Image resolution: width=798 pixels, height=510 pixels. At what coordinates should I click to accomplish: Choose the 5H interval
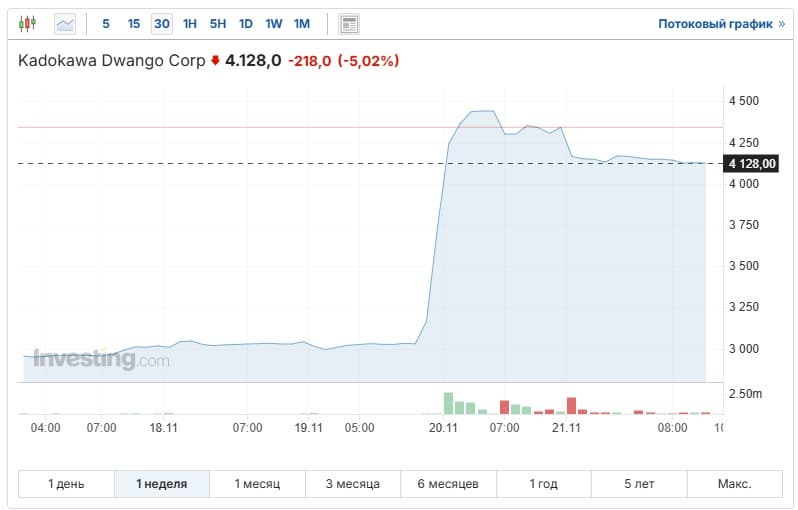tap(218, 23)
